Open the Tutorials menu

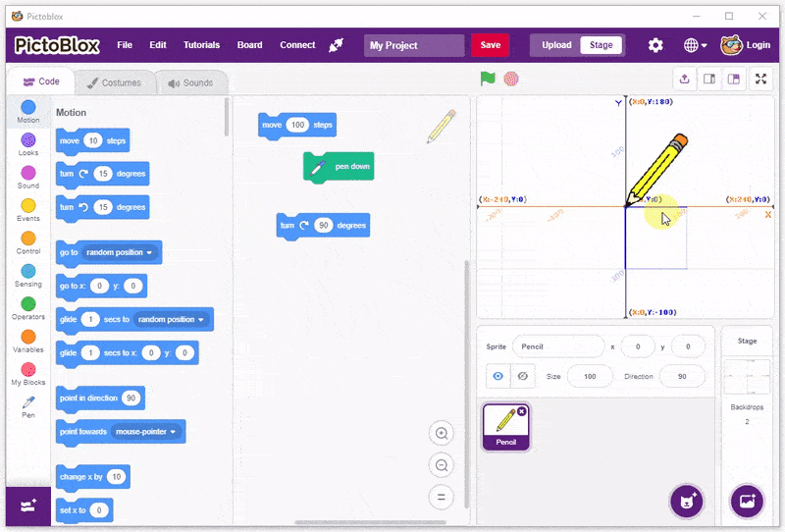(x=201, y=45)
